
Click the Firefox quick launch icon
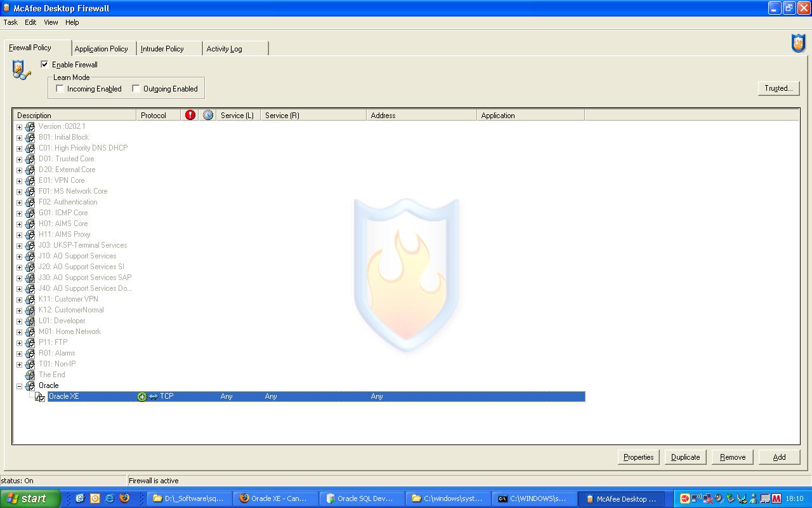coord(124,498)
